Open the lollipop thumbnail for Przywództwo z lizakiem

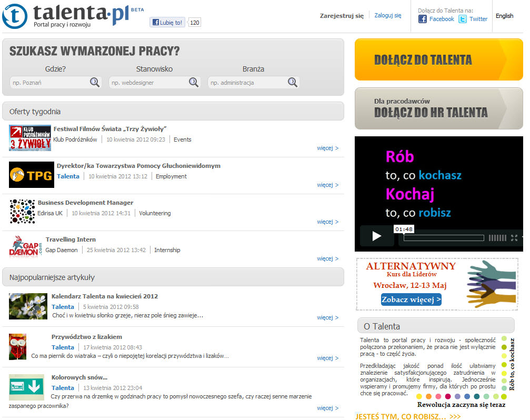[x=17, y=347]
